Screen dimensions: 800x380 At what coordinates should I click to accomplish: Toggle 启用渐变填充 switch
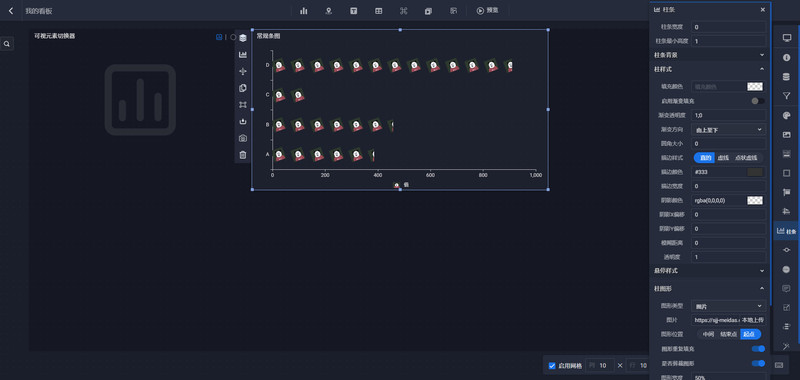pyautogui.click(x=758, y=101)
